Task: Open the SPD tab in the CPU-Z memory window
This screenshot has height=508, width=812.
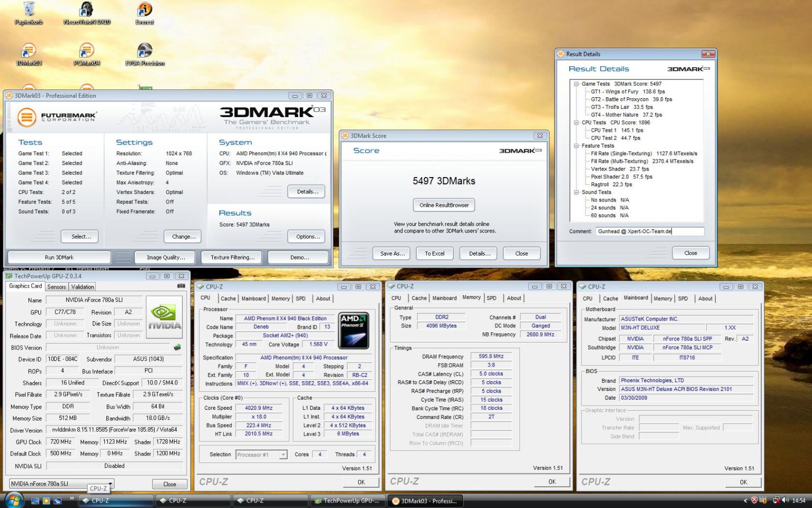Action: pos(491,298)
